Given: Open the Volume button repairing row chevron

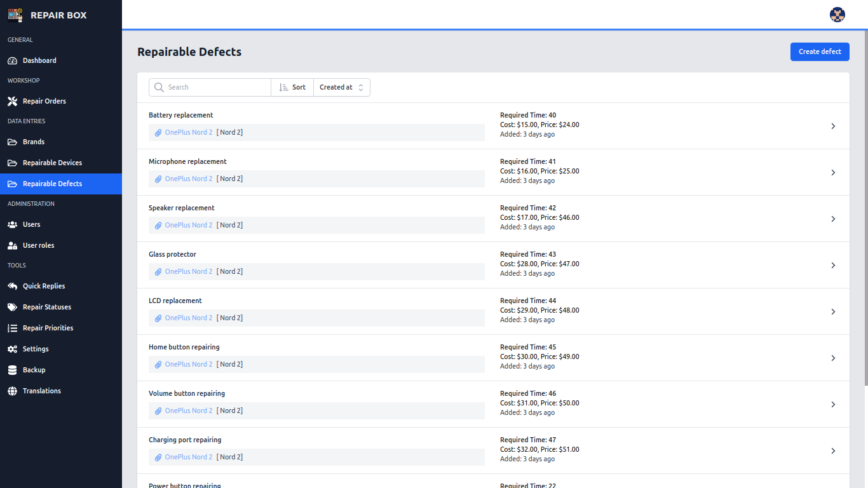Looking at the screenshot, I should click(833, 404).
